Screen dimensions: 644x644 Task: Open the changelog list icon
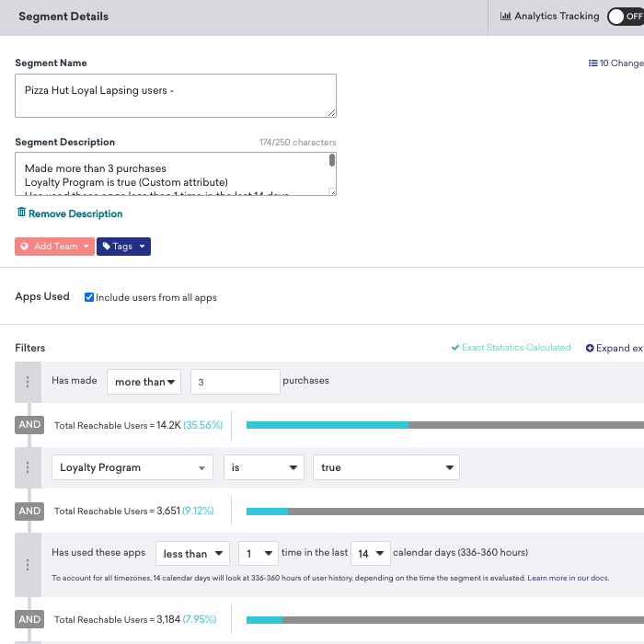pos(592,63)
